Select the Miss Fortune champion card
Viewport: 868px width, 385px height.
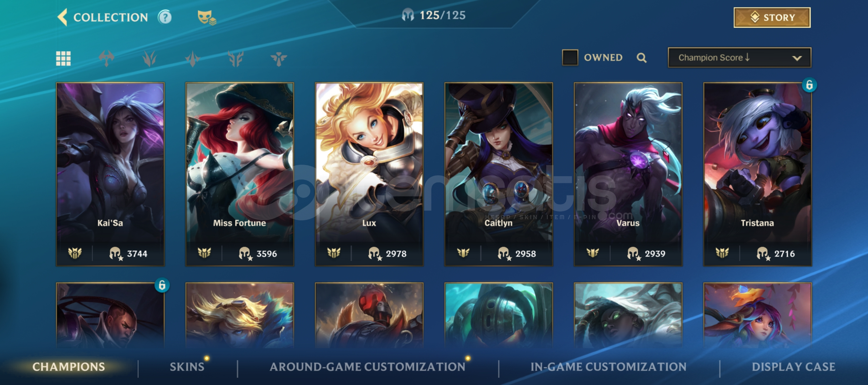pyautogui.click(x=240, y=174)
